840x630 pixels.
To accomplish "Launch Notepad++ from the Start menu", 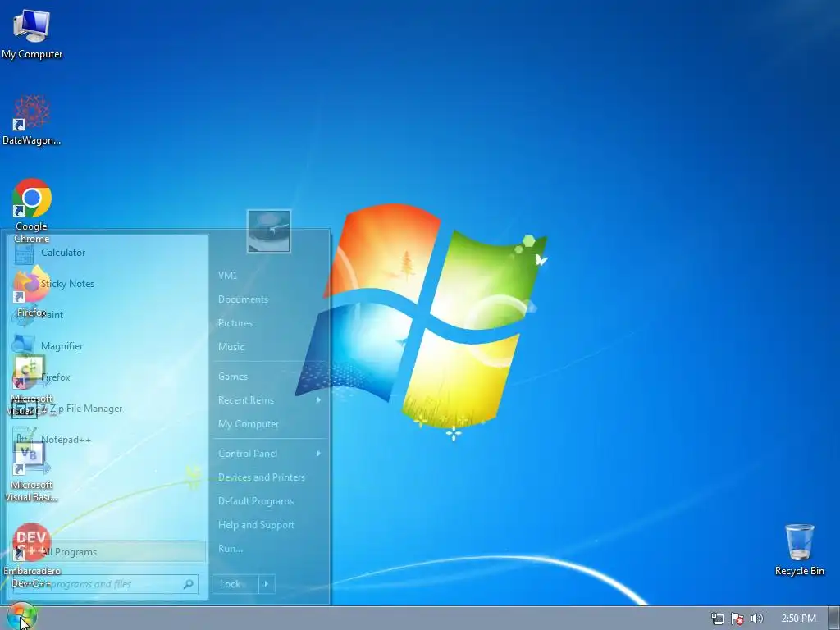I will [x=107, y=440].
